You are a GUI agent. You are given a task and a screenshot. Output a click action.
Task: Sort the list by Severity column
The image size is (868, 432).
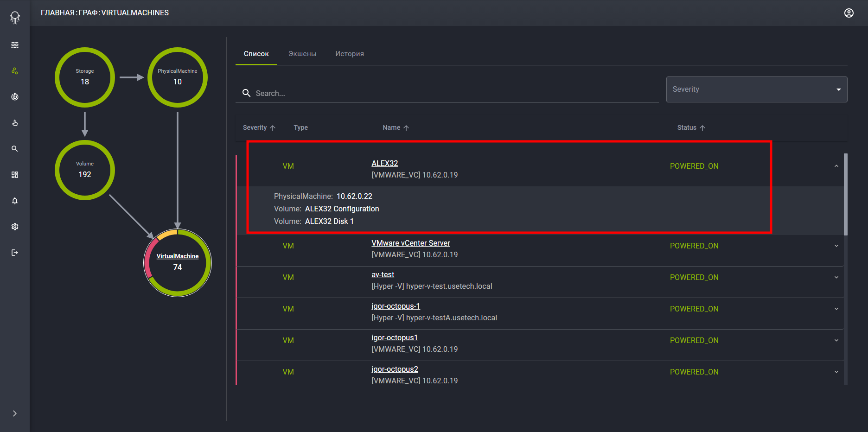(x=259, y=127)
